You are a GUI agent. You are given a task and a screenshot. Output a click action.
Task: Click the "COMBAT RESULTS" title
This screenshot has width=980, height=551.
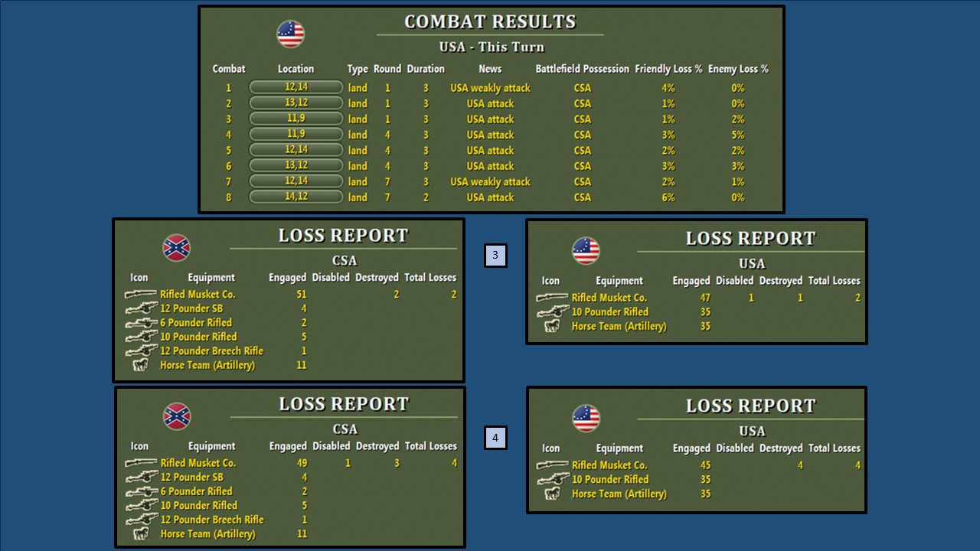[490, 22]
